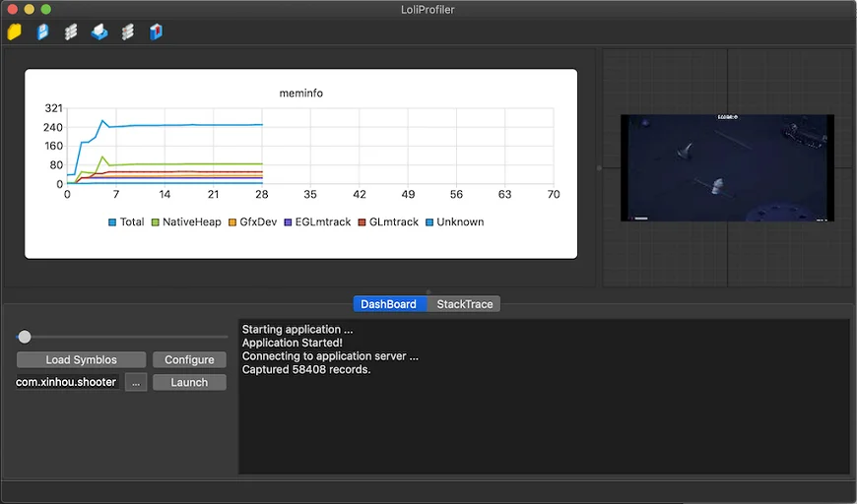857x504 pixels.
Task: Toggle the GfxDev legend swatch
Action: click(x=232, y=222)
